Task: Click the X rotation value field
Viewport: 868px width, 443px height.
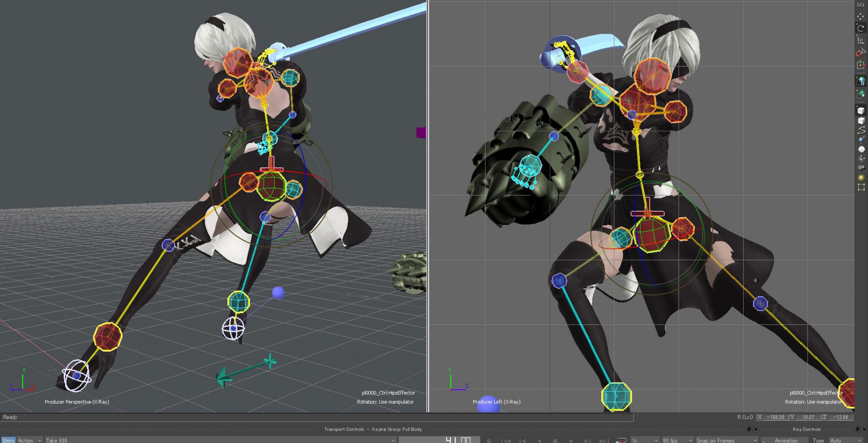Action: [x=776, y=417]
